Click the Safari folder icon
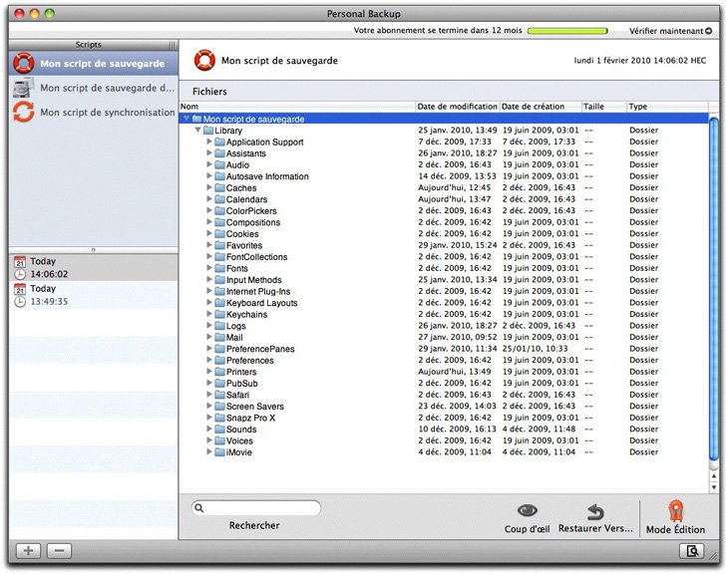The height and width of the screenshot is (574, 728). (220, 395)
